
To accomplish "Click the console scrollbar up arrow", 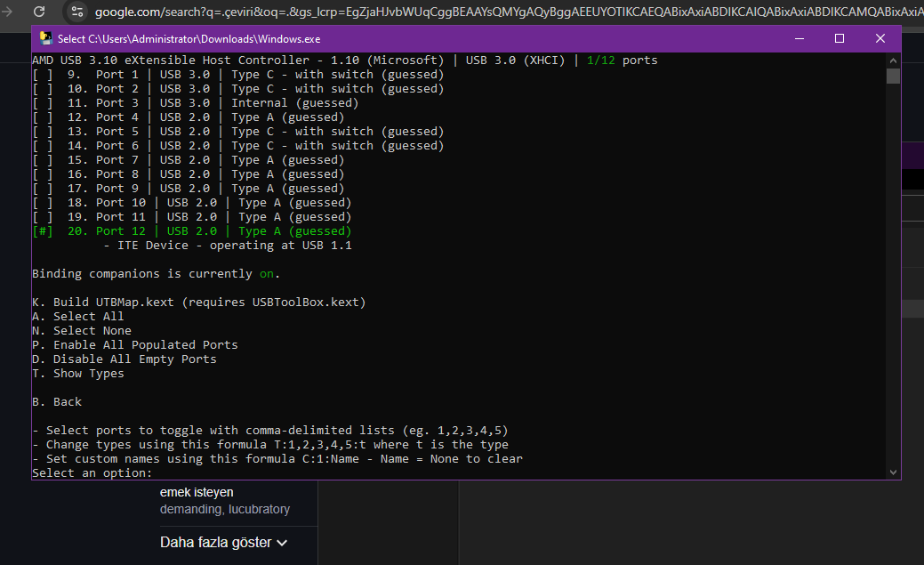I will (x=893, y=60).
